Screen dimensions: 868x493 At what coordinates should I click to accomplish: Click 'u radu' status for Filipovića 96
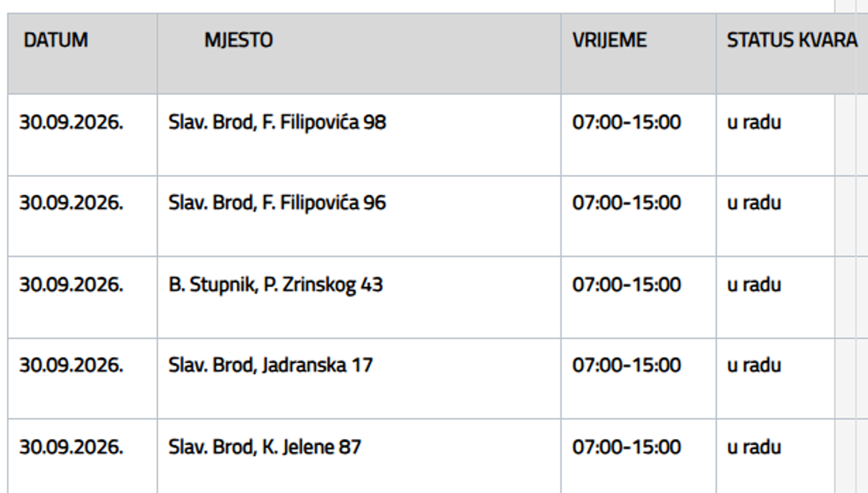click(x=754, y=203)
